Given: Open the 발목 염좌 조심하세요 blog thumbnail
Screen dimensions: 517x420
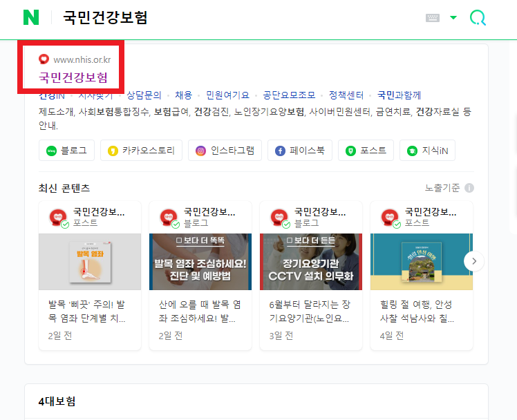Looking at the screenshot, I should (x=200, y=262).
